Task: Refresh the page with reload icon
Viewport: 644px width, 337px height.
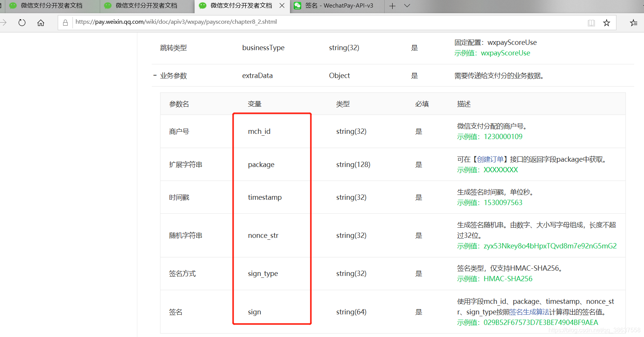Action: (x=22, y=23)
